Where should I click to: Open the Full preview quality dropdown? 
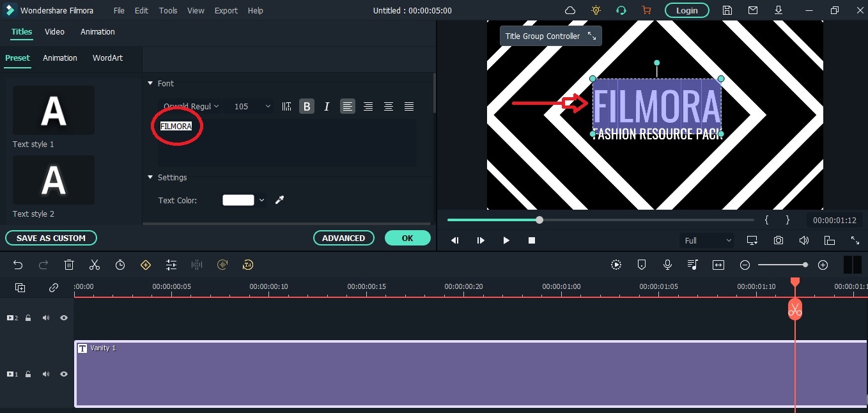click(x=707, y=240)
